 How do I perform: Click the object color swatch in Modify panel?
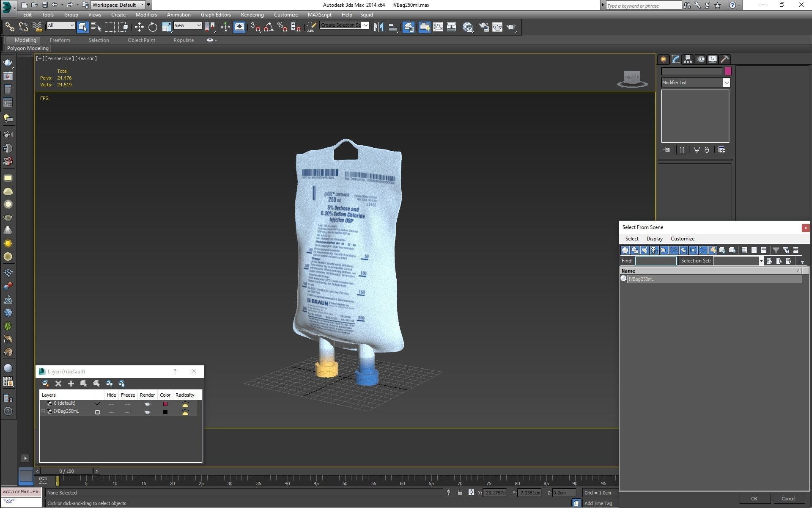pyautogui.click(x=728, y=71)
